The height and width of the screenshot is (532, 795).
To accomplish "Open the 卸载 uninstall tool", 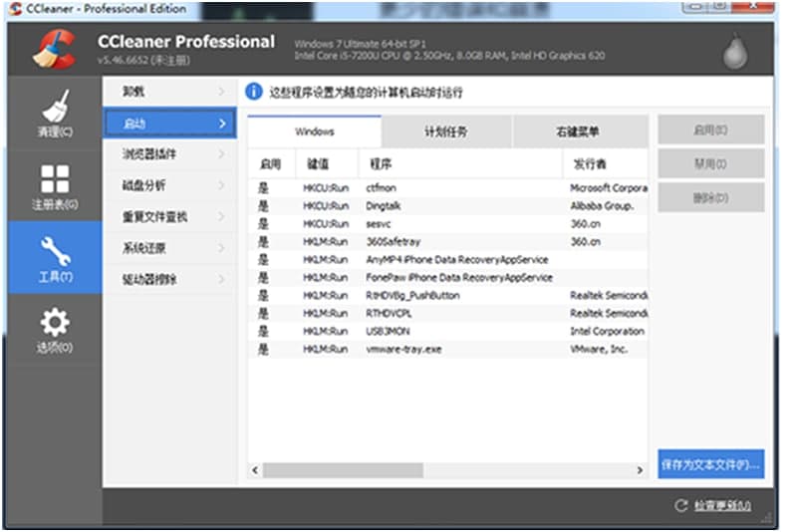I will [169, 92].
